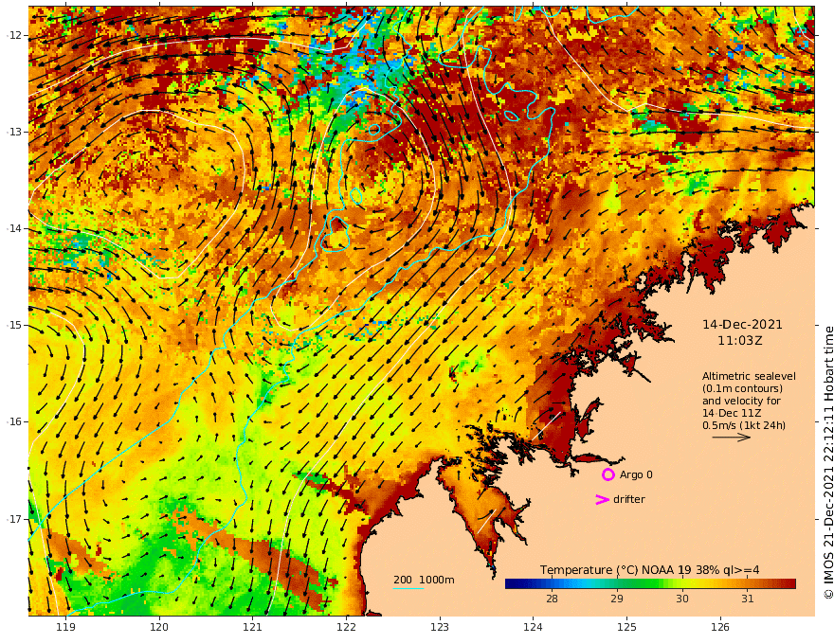Click the latitude -16 axis label
This screenshot has height=644, width=834.
pos(14,421)
